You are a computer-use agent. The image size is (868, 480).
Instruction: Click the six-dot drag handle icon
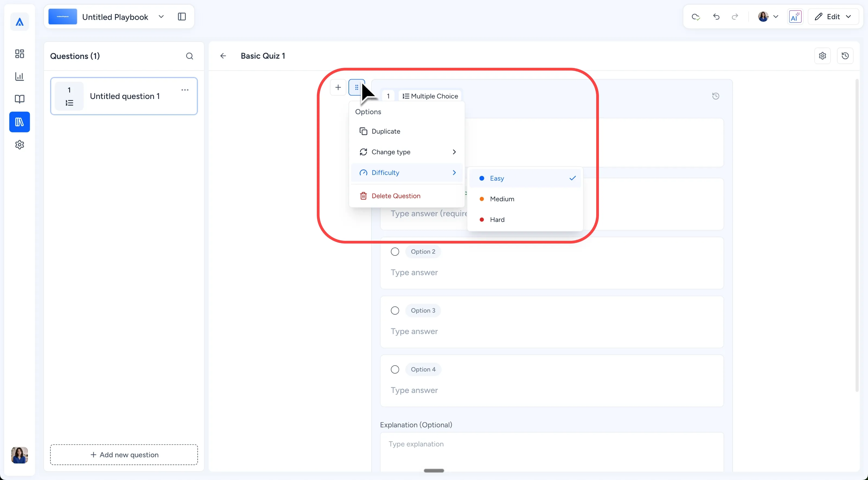coord(356,88)
